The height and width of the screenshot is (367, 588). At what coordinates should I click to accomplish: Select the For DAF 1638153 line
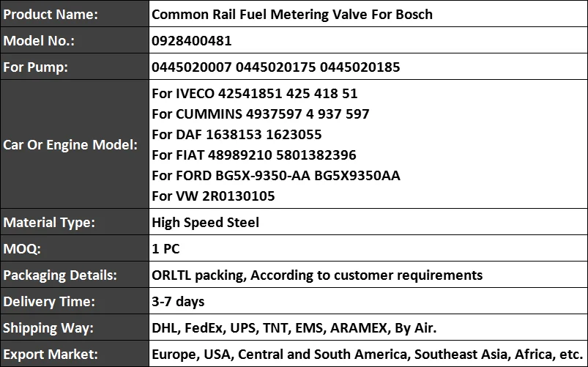pyautogui.click(x=237, y=134)
